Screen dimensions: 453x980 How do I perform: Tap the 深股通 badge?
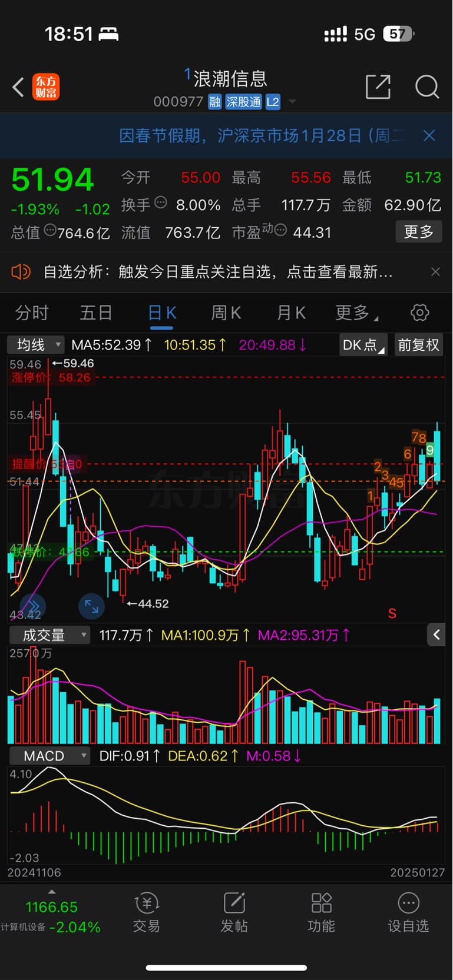coord(243,102)
